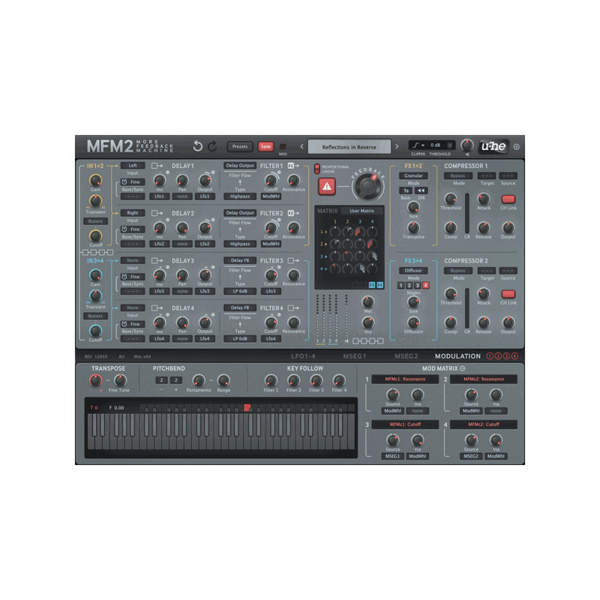Viewport: 600px width, 600px height.
Task: Click the Undo arrow icon
Action: click(x=197, y=146)
